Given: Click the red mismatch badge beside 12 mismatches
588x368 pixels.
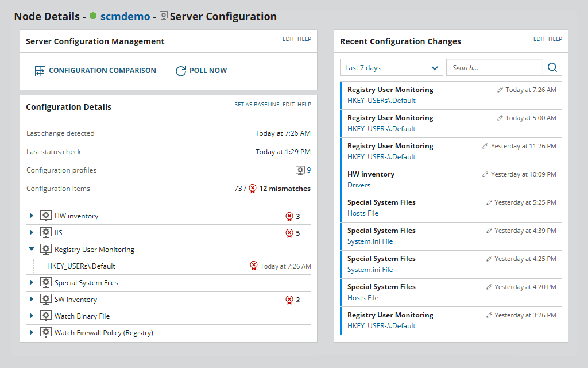Looking at the screenshot, I should tap(252, 188).
